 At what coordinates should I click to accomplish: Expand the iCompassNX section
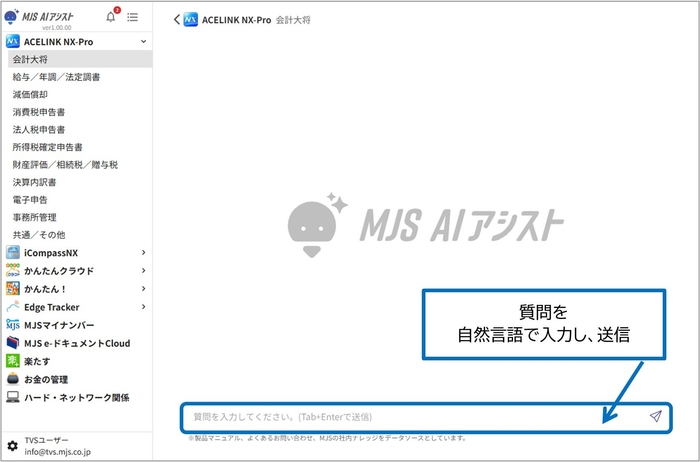[x=144, y=253]
